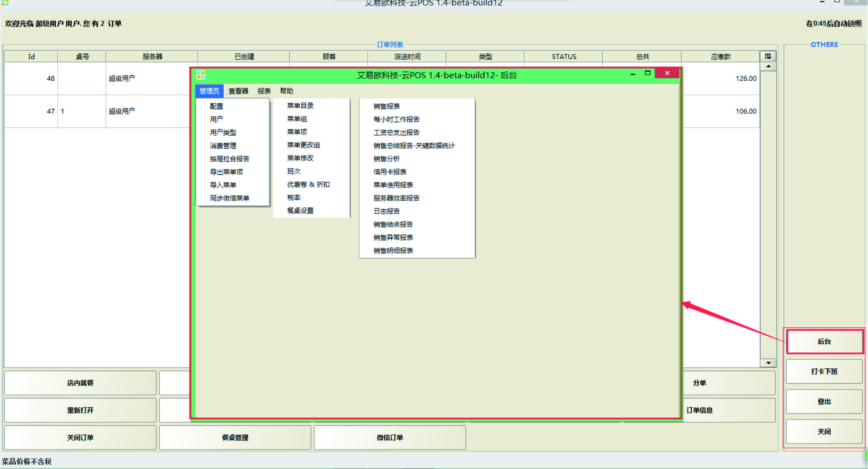Select 配置 from the admin menu
The width and height of the screenshot is (868, 469).
pos(217,106)
